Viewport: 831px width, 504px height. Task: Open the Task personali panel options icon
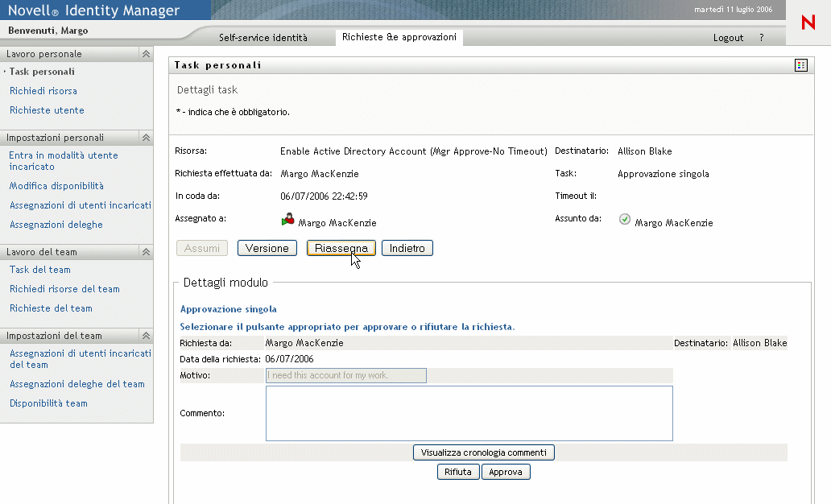[x=800, y=65]
